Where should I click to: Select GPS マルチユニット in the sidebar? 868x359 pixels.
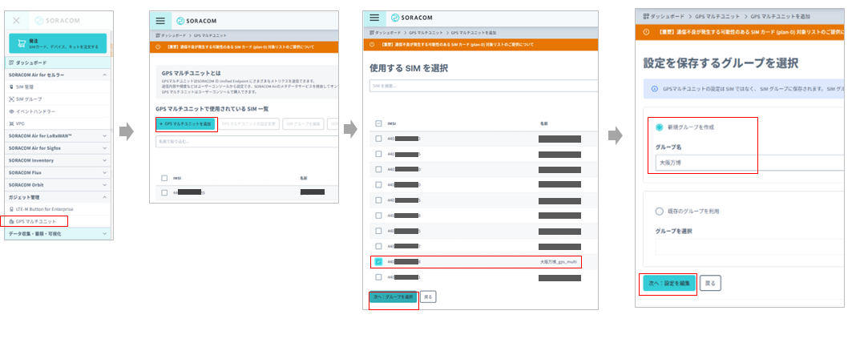click(x=36, y=221)
